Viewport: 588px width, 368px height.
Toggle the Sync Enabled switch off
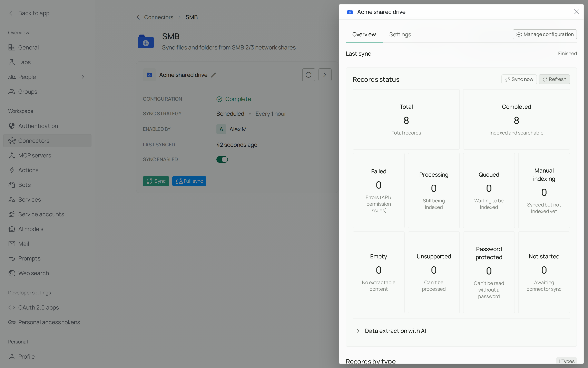[222, 159]
